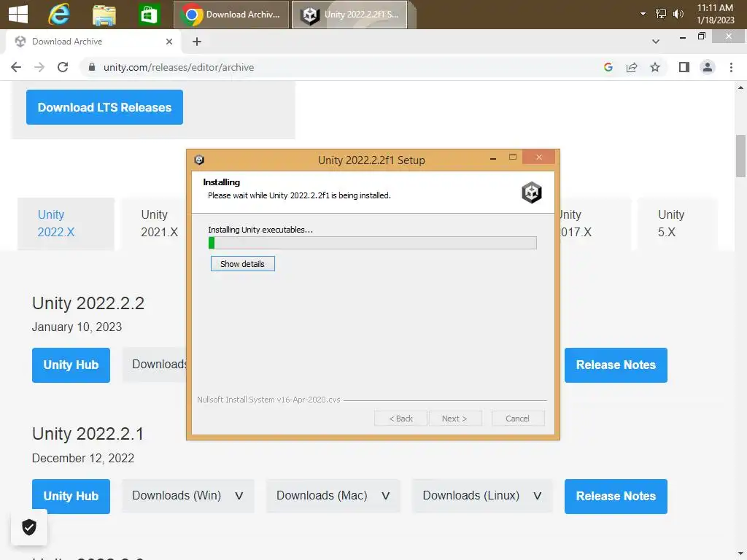Restore down the Chrome window
Image resolution: width=747 pixels, height=560 pixels.
click(701, 36)
